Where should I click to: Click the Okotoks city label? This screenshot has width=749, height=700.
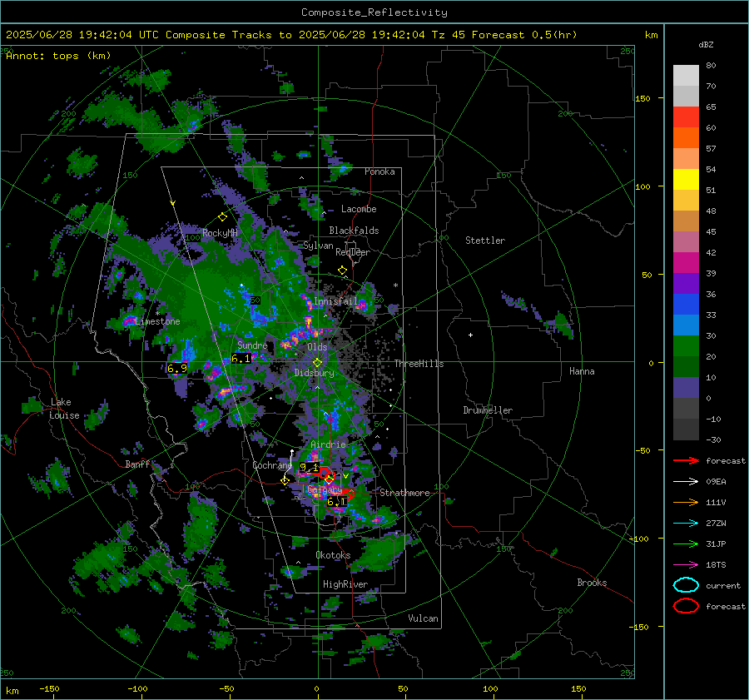pyautogui.click(x=333, y=555)
